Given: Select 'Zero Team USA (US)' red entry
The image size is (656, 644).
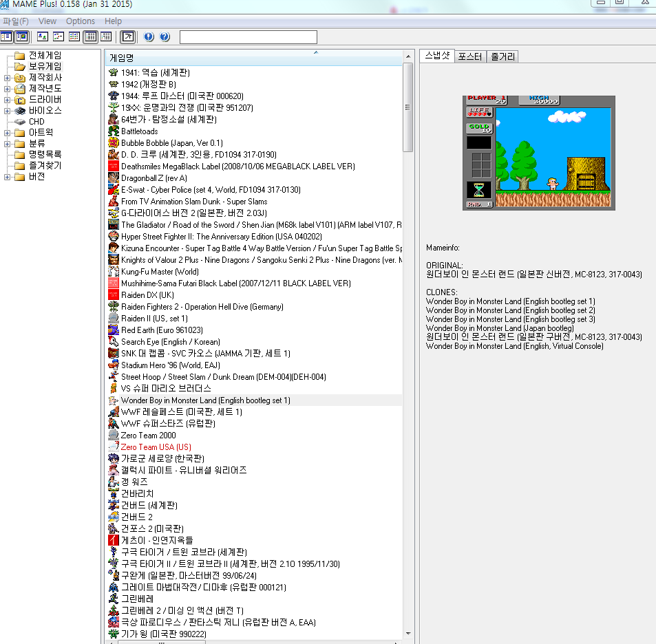Looking at the screenshot, I should coord(156,447).
